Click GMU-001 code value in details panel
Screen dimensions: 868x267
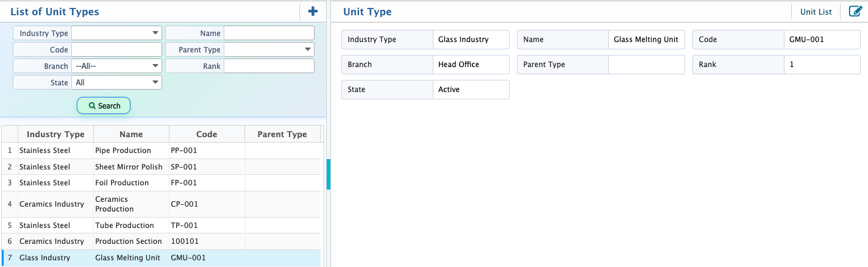[x=822, y=40]
